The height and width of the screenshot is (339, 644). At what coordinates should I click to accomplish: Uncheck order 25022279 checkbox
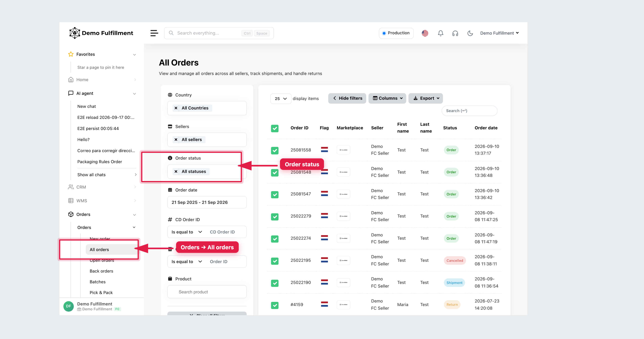(x=275, y=217)
